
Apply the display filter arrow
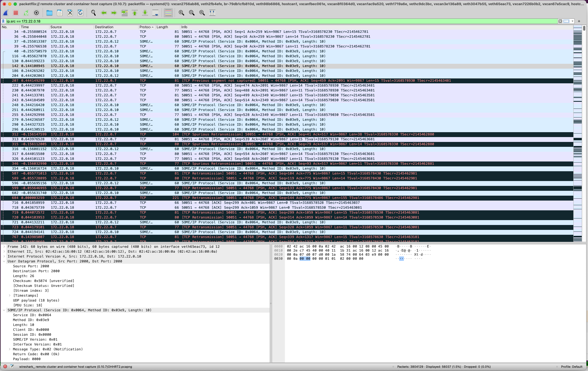pos(566,21)
